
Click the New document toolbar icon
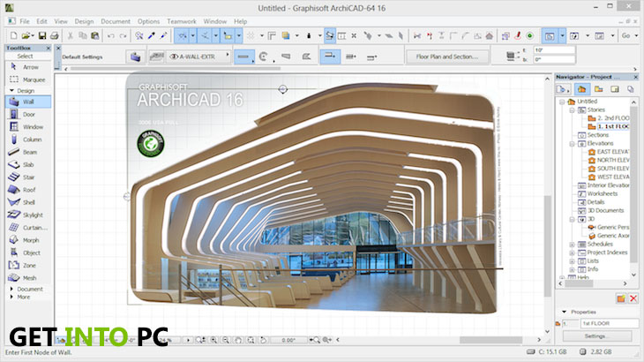pos(13,35)
